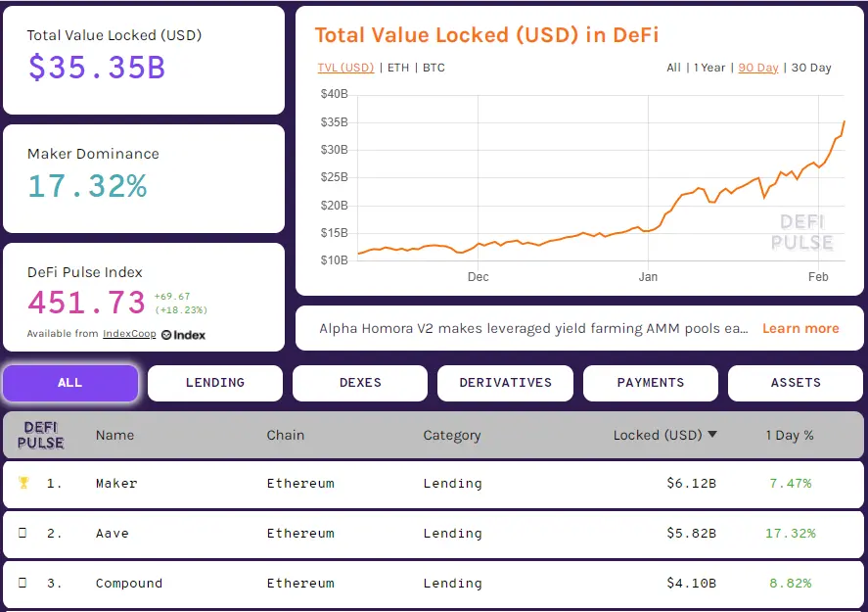Click the DeFi Pulse logo in table header
The height and width of the screenshot is (612, 868).
(x=40, y=435)
